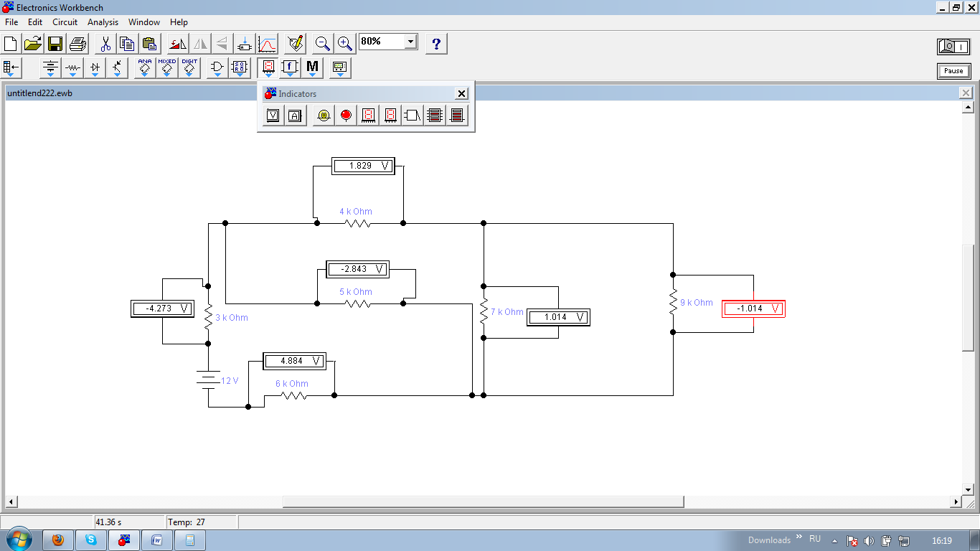Open the Window menu

point(144,22)
